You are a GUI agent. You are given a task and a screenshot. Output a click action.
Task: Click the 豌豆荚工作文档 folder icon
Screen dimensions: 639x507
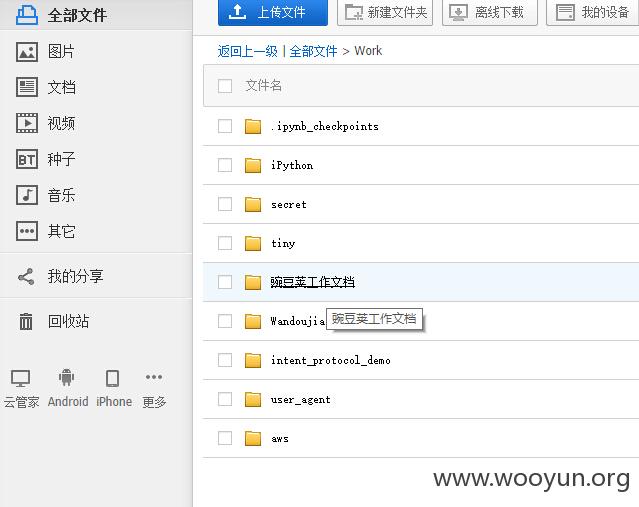click(x=253, y=282)
